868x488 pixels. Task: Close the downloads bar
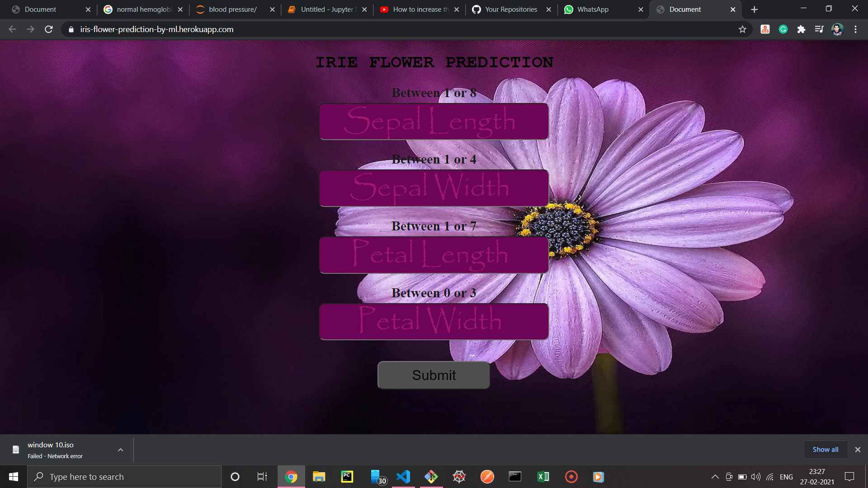tap(858, 450)
